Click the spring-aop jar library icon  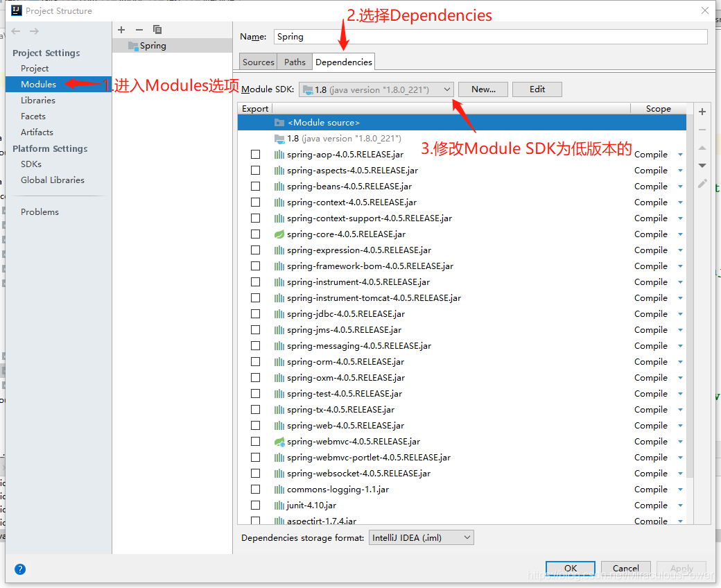point(279,155)
